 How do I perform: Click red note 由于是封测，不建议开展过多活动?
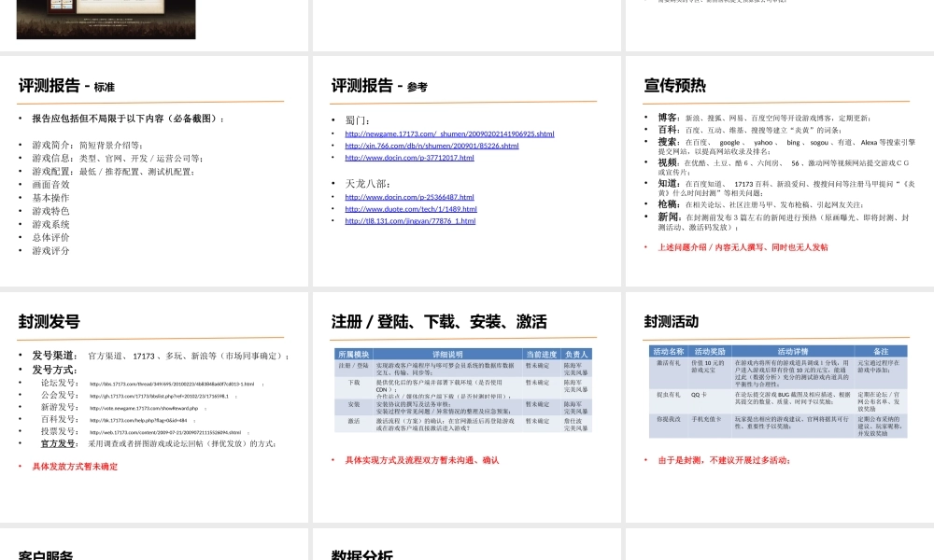pos(724,460)
